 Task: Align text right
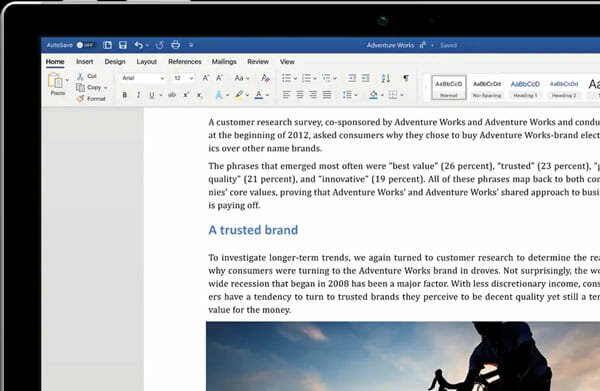coord(313,94)
